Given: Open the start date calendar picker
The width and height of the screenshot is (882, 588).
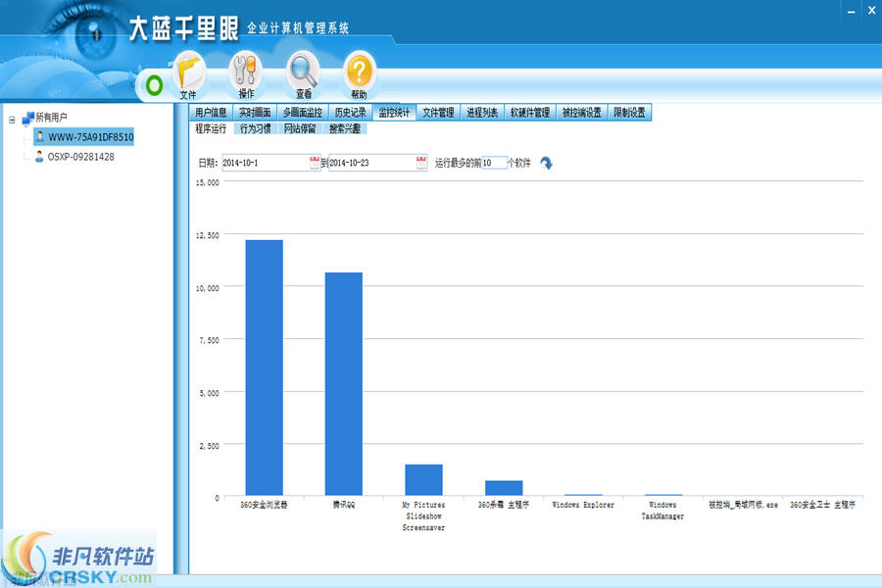Looking at the screenshot, I should pos(315,163).
